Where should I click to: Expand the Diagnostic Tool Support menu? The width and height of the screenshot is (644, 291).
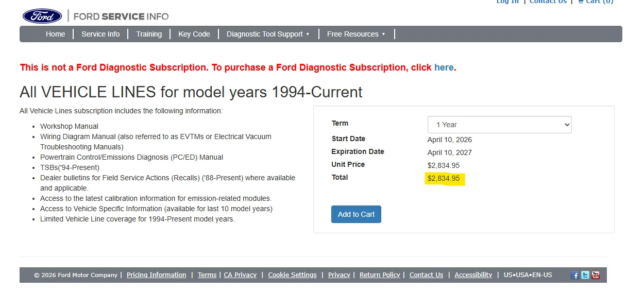[268, 34]
